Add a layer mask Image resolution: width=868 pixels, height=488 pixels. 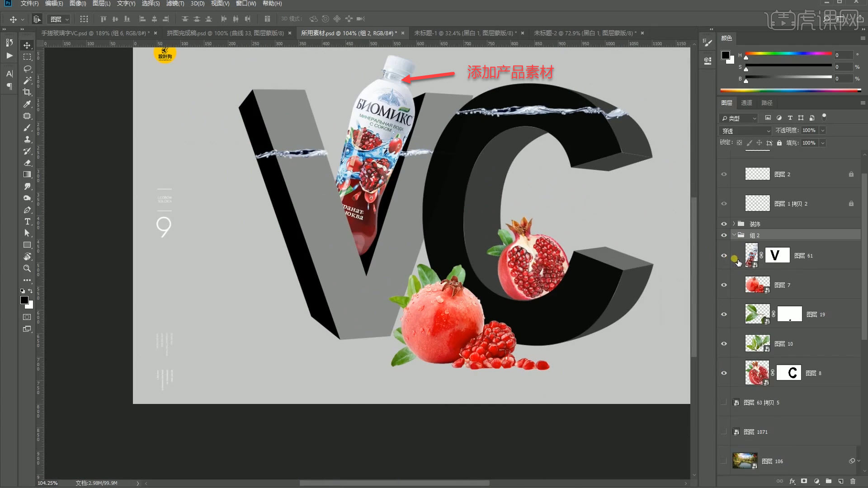(804, 481)
